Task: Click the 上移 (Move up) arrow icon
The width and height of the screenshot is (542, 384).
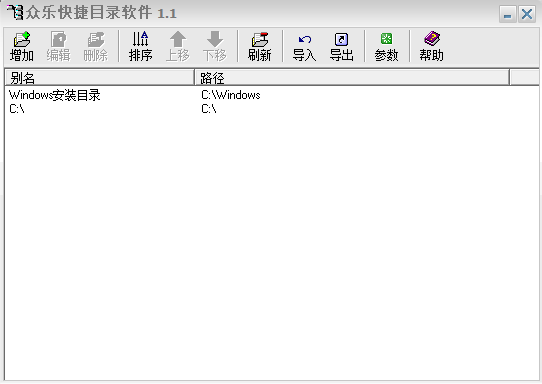Action: point(178,46)
